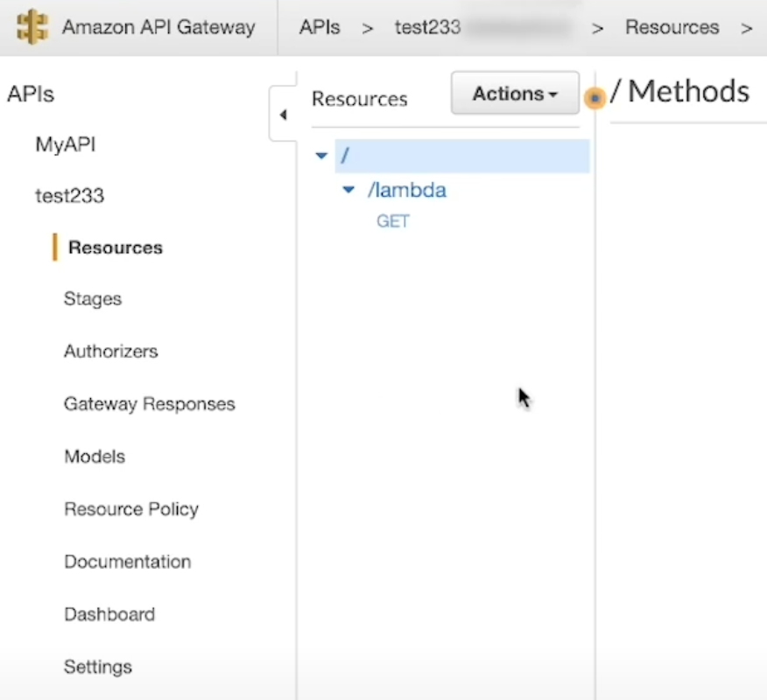Click the / Methods heading
The width and height of the screenshot is (767, 700).
click(680, 91)
